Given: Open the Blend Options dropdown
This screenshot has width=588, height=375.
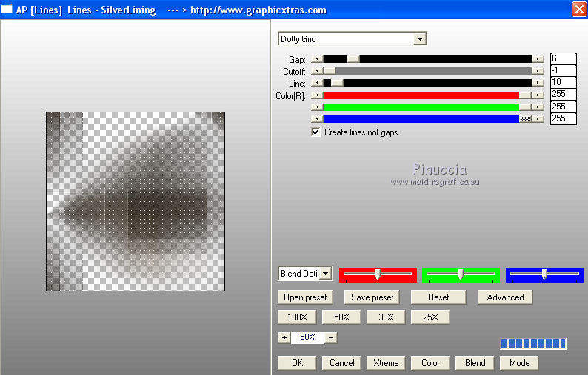Looking at the screenshot, I should 326,274.
